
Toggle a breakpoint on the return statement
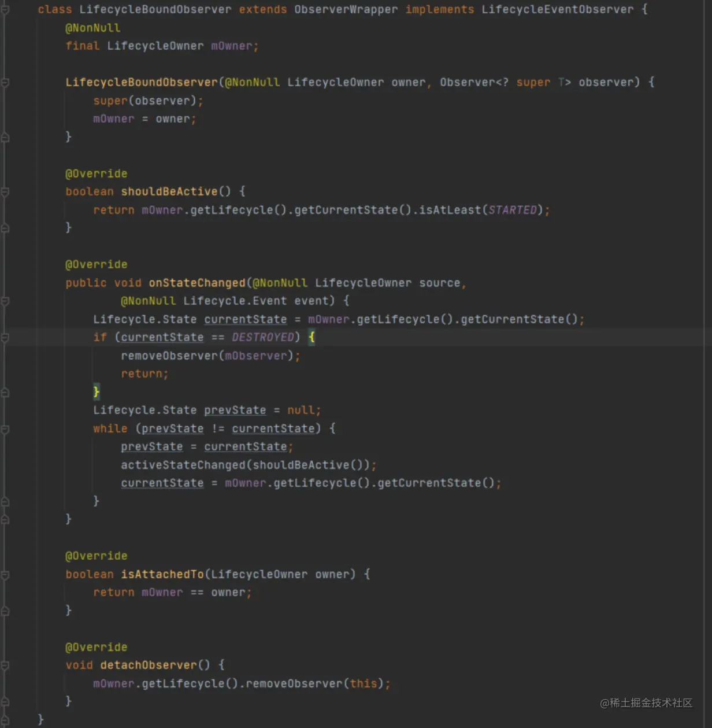coord(23,374)
